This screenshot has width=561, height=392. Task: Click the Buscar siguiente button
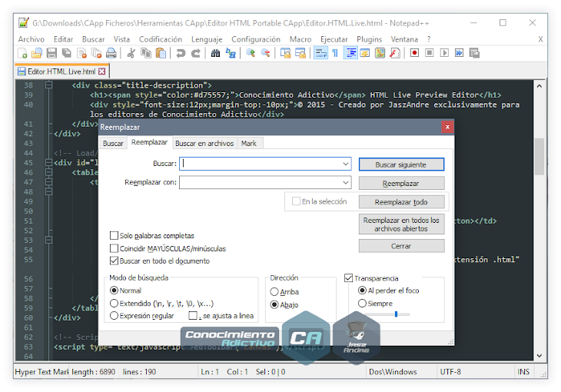click(x=401, y=164)
